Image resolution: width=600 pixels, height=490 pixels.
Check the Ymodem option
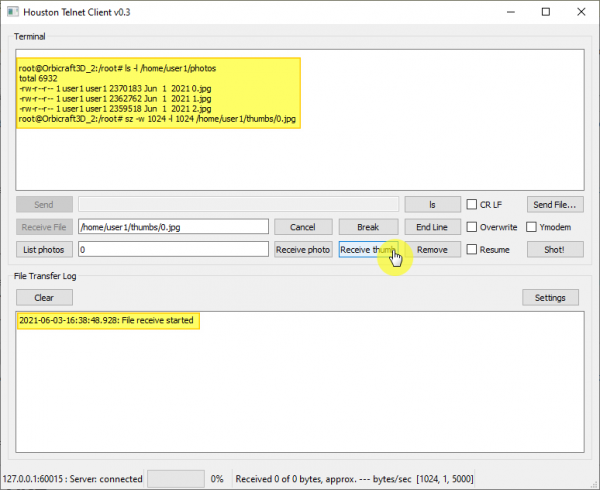click(x=533, y=227)
